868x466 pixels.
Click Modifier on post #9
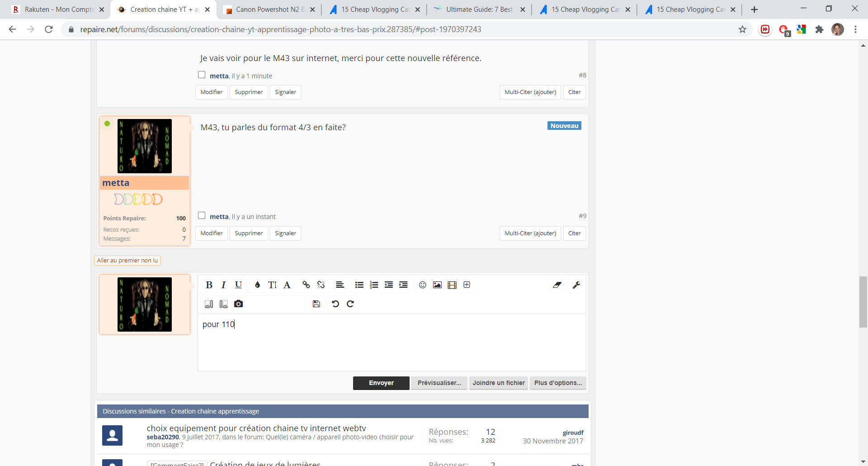(212, 233)
